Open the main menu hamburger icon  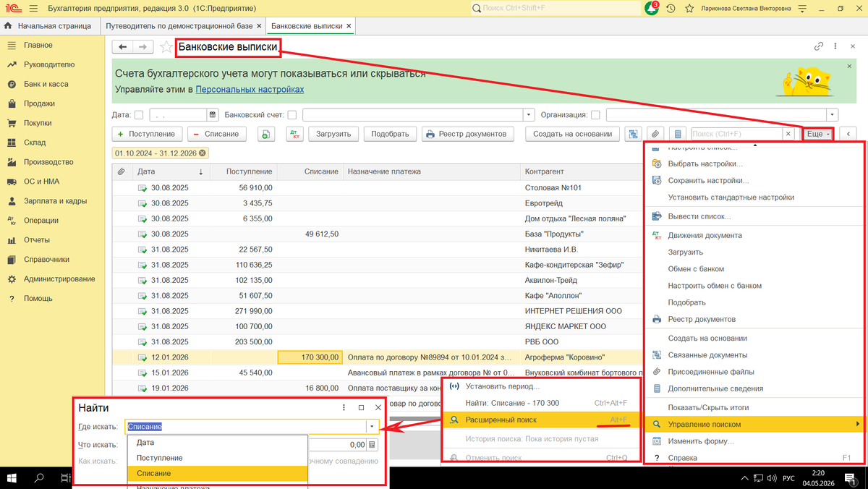pyautogui.click(x=33, y=9)
